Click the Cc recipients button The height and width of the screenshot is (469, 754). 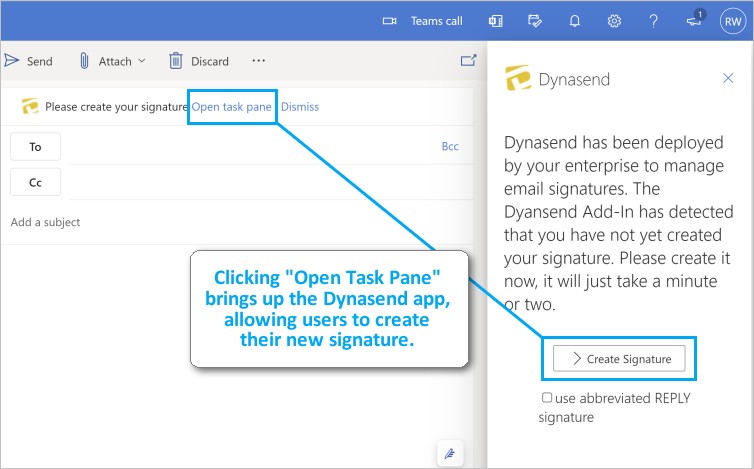[36, 182]
